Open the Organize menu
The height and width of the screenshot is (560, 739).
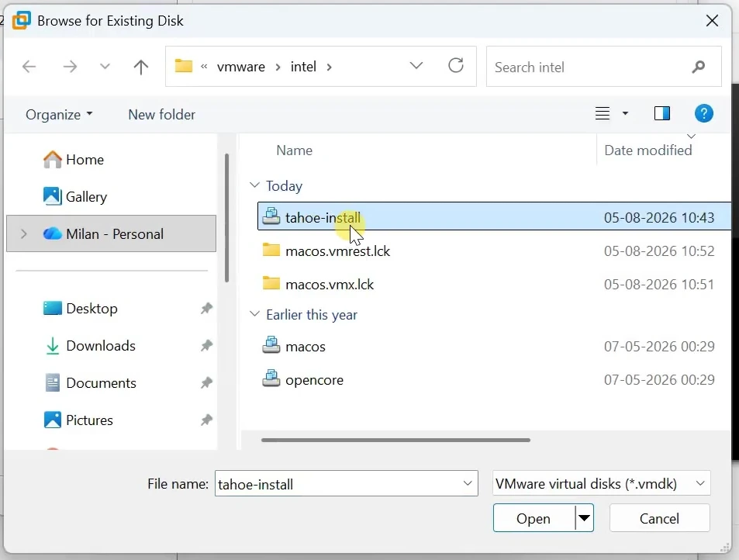(x=59, y=115)
